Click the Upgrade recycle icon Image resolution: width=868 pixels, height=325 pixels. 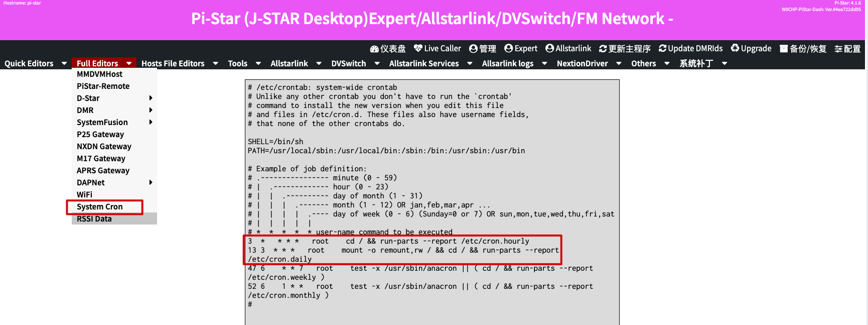(x=735, y=48)
